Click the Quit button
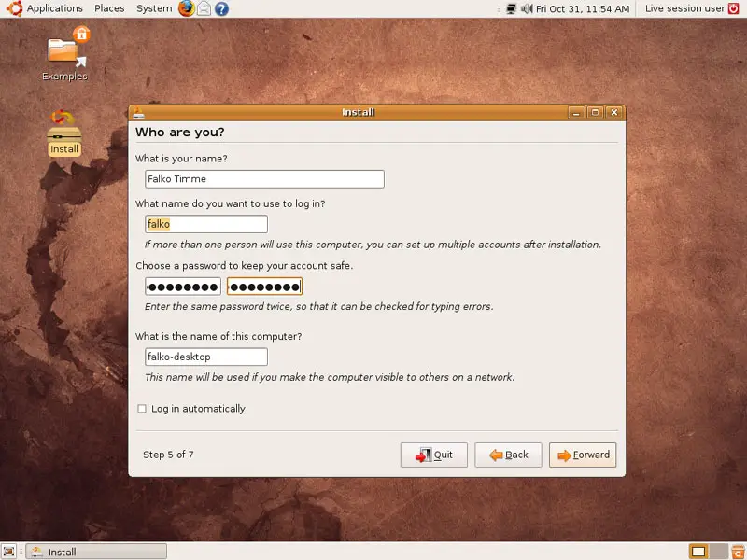The image size is (747, 560). pos(434,455)
